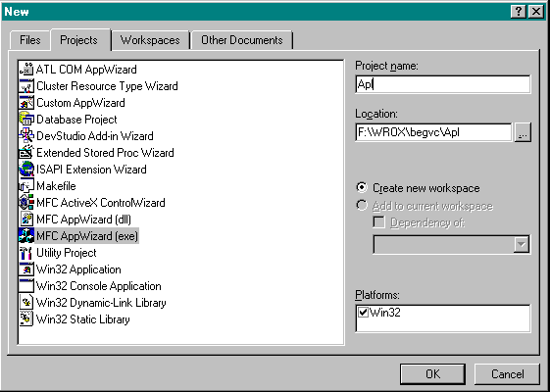Select the Win32 Static Library icon
This screenshot has height=392, width=550.
[26, 319]
